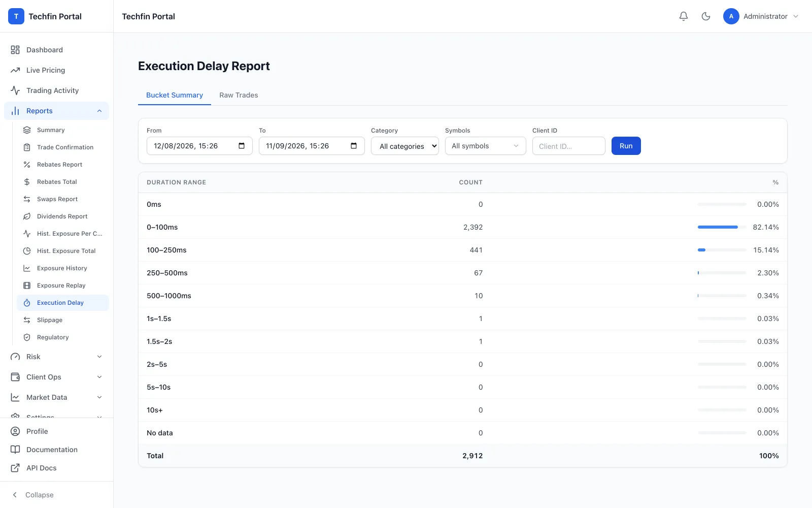Click the Slippage arrows icon
Screen dimensions: 812x508
(27, 320)
